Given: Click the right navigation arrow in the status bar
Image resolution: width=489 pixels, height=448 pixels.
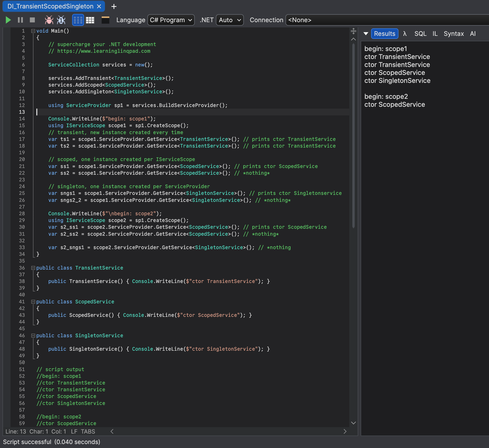Looking at the screenshot, I should point(345,431).
